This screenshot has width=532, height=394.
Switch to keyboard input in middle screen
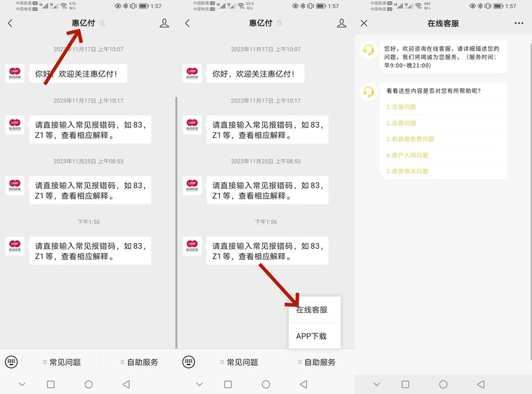click(x=189, y=362)
